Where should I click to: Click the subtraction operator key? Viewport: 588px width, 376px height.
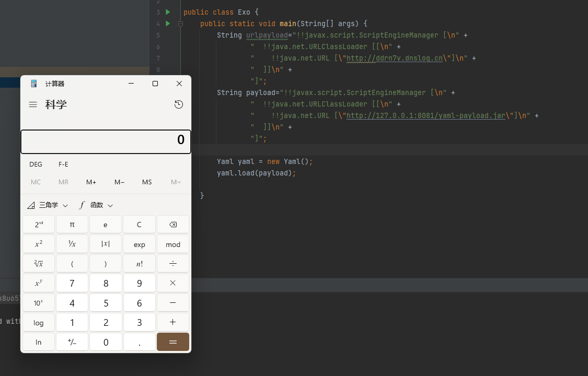173,302
